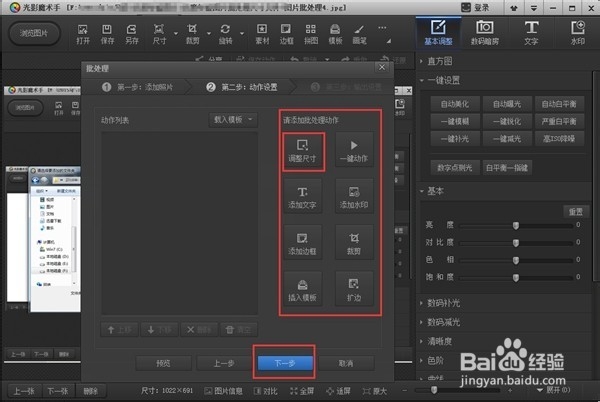600x402 pixels.
Task: Click the 高ISO降噪 button
Action: pyautogui.click(x=559, y=139)
